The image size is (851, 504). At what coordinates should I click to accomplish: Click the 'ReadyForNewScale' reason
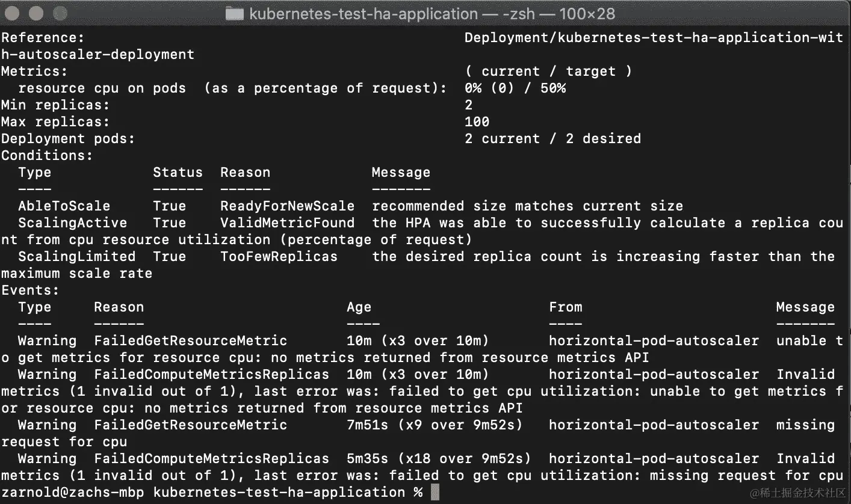tap(288, 206)
